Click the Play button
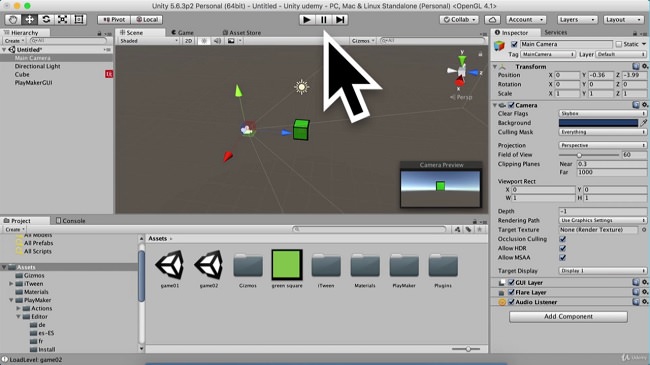The image size is (650, 365). tap(307, 19)
